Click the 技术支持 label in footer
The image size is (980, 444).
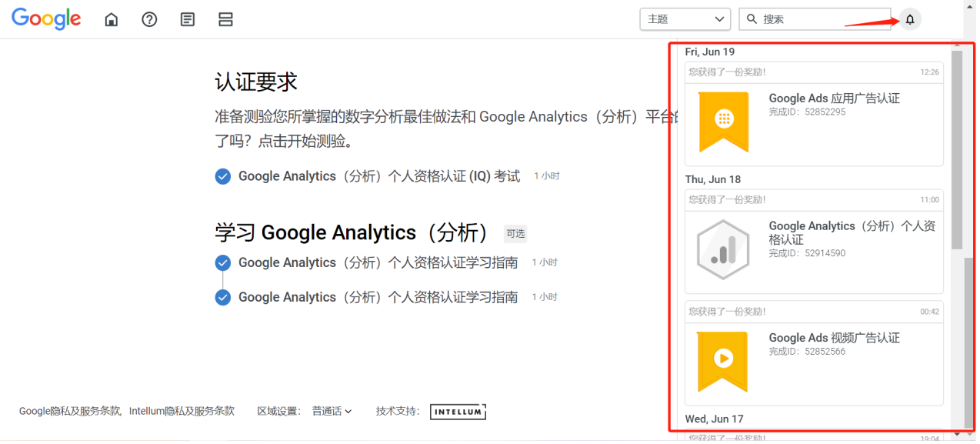coord(398,412)
